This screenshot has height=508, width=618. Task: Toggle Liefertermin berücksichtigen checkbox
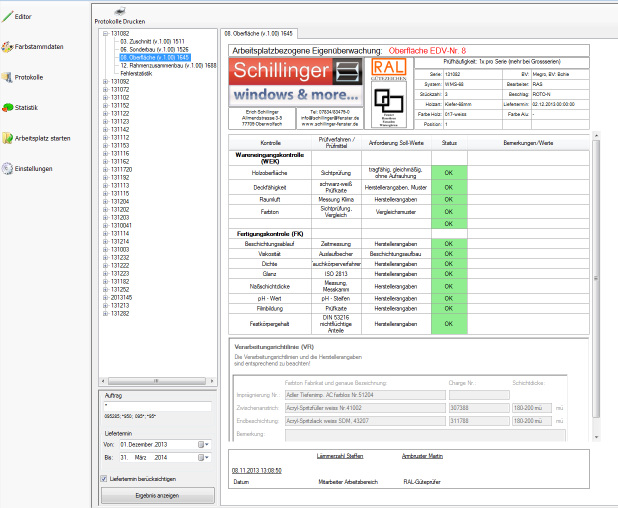point(105,478)
